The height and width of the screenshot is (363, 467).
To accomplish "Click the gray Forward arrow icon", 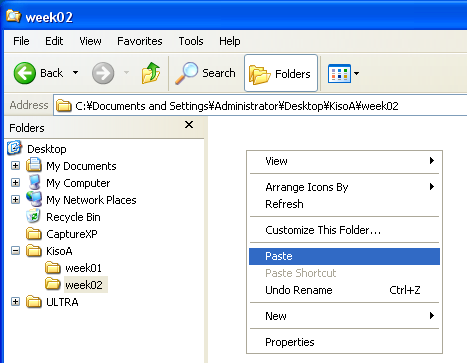I will click(103, 73).
